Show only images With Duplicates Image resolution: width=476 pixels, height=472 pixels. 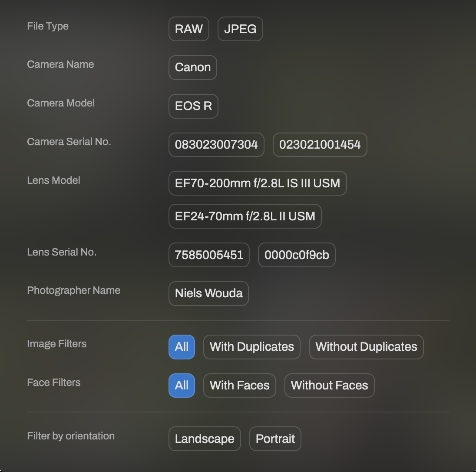pyautogui.click(x=251, y=347)
